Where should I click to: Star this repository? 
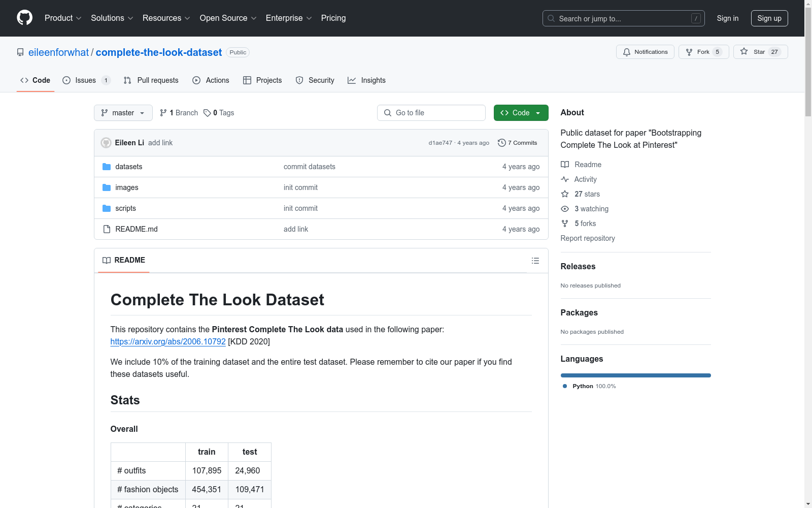point(760,52)
